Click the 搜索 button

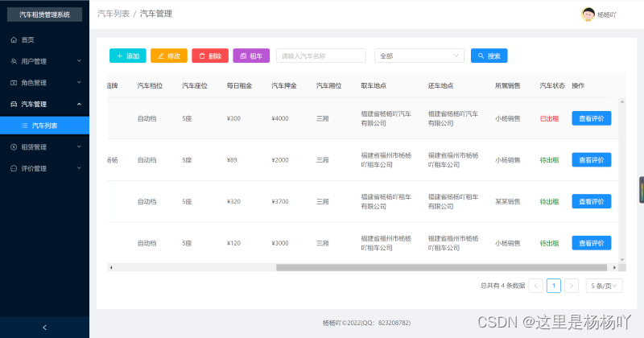489,56
